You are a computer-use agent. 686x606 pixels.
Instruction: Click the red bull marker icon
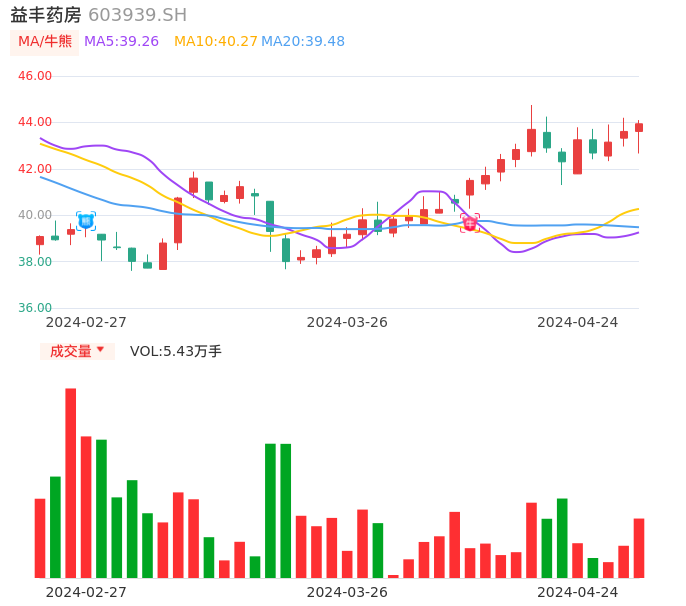tap(470, 224)
